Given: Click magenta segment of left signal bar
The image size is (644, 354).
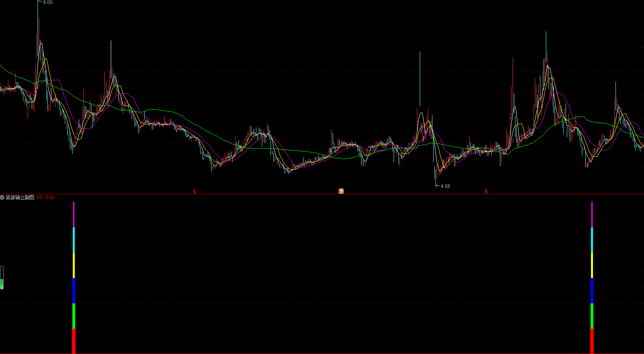Looking at the screenshot, I should point(74,214).
